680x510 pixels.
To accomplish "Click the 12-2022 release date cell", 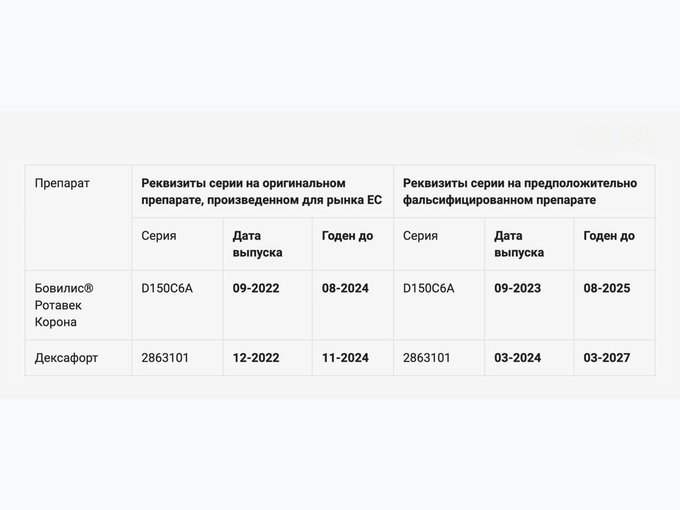I will point(268,358).
